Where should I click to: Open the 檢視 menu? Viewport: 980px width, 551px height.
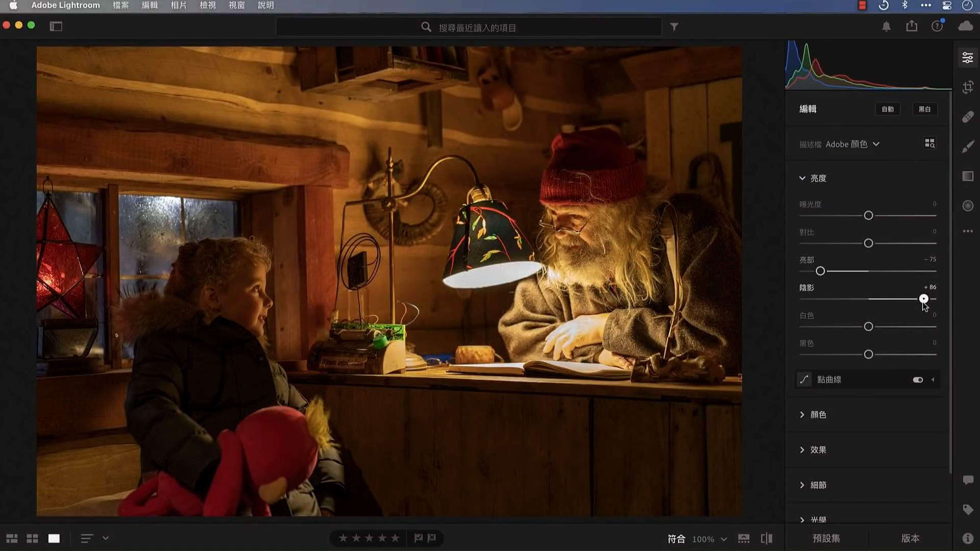(208, 5)
